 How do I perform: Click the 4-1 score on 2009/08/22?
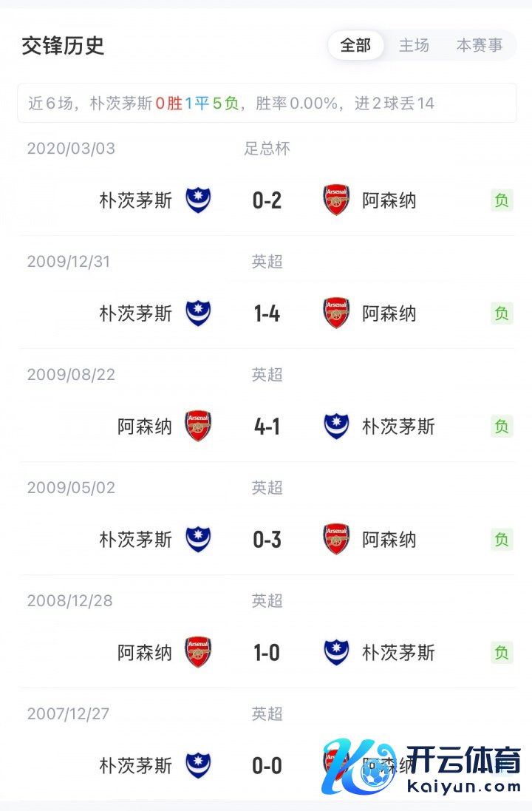tap(267, 427)
